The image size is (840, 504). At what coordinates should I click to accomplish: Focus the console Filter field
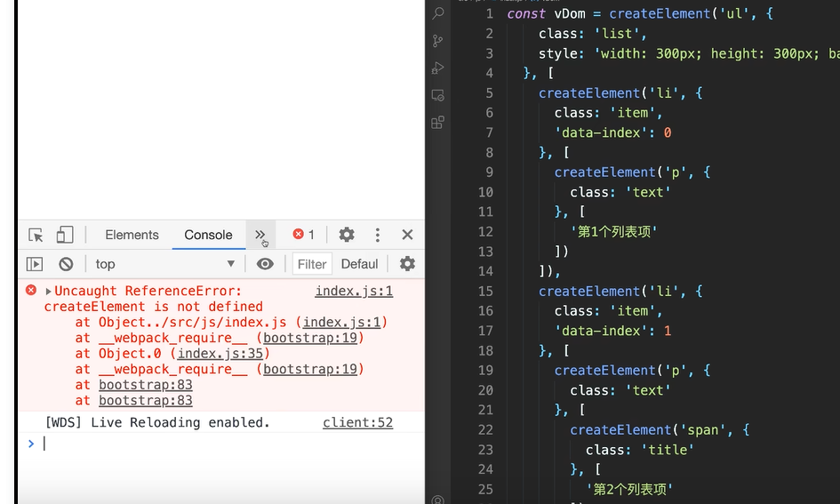point(312,264)
